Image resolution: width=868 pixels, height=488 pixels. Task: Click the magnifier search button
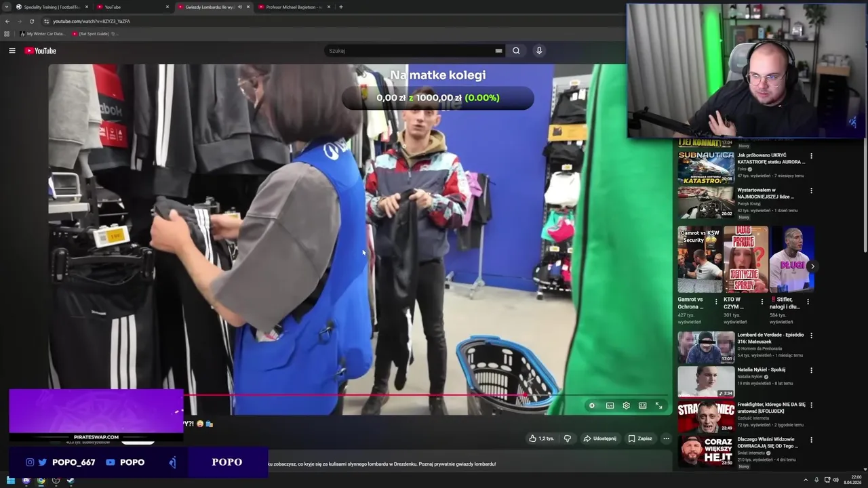tap(516, 51)
